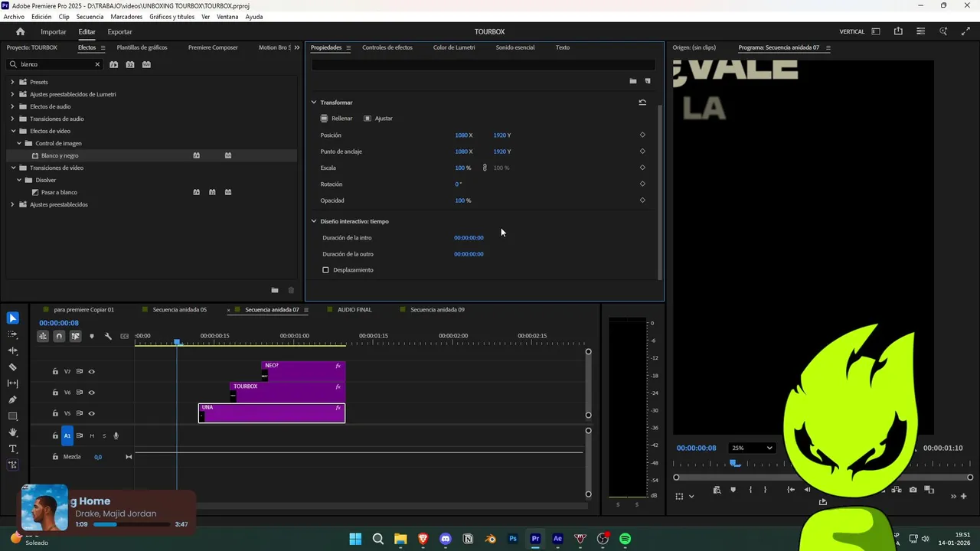Toggle lock on track A1

click(55, 435)
